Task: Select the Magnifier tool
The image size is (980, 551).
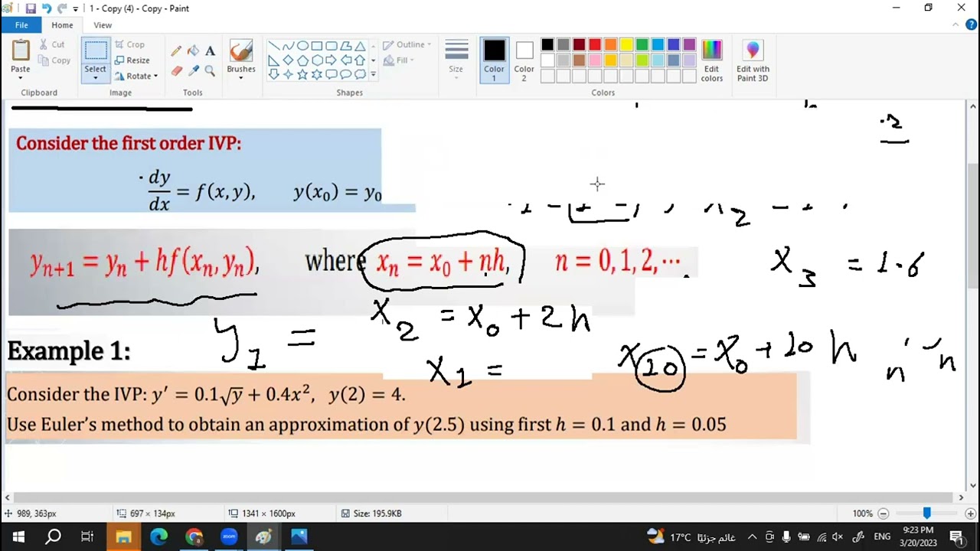Action: point(210,70)
